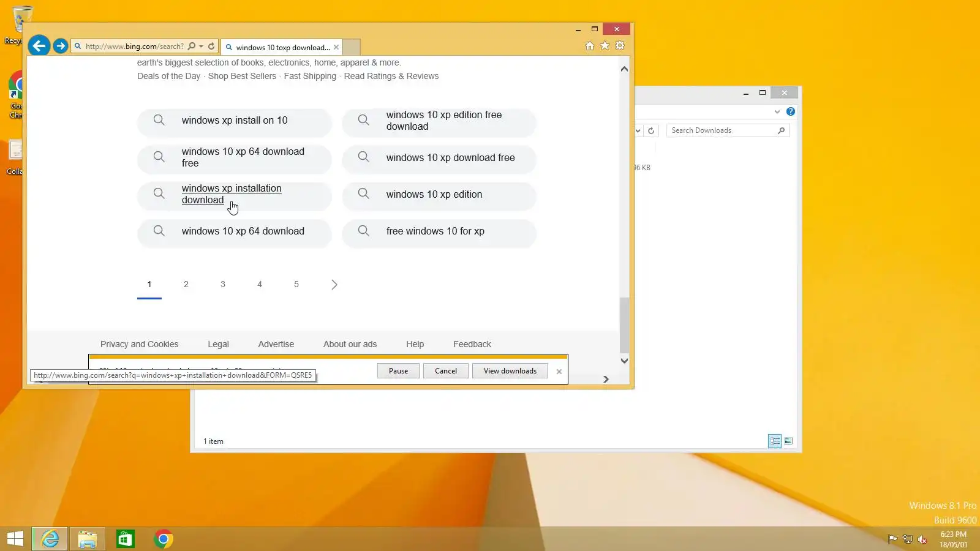The image size is (980, 551).
Task: Open the Favorites star in Internet Explorer
Action: [x=605, y=46]
